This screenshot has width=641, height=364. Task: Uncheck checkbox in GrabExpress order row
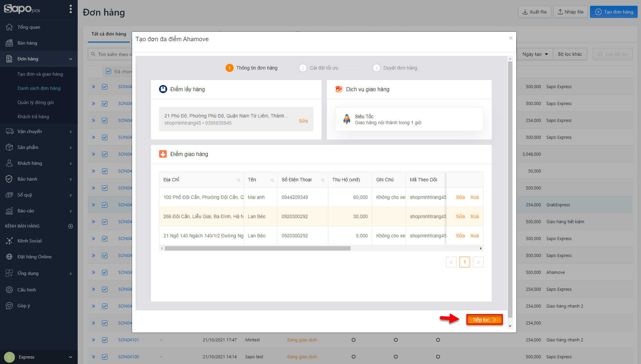(x=105, y=205)
